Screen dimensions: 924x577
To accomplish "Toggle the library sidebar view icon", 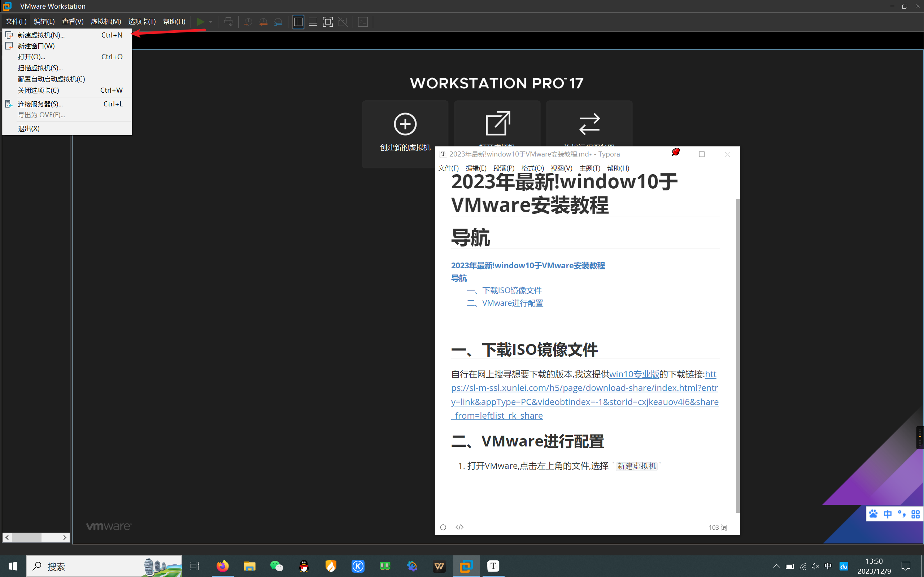I will pyautogui.click(x=298, y=22).
